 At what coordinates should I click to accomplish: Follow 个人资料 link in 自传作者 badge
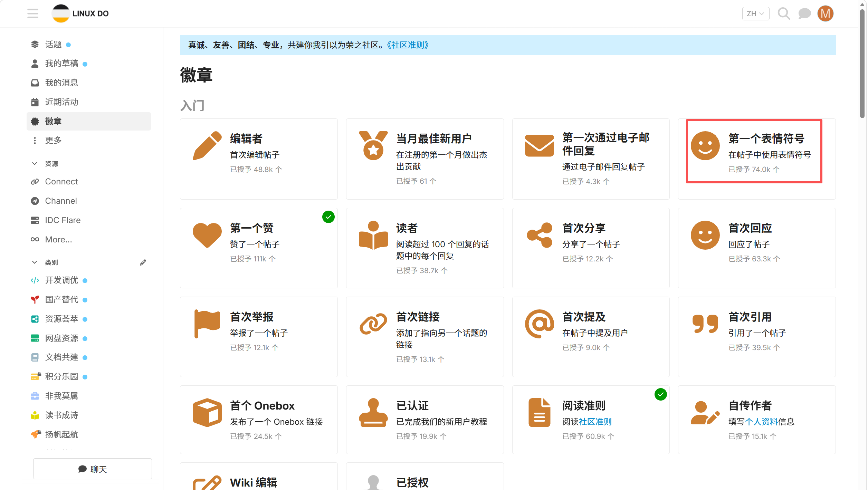(761, 422)
